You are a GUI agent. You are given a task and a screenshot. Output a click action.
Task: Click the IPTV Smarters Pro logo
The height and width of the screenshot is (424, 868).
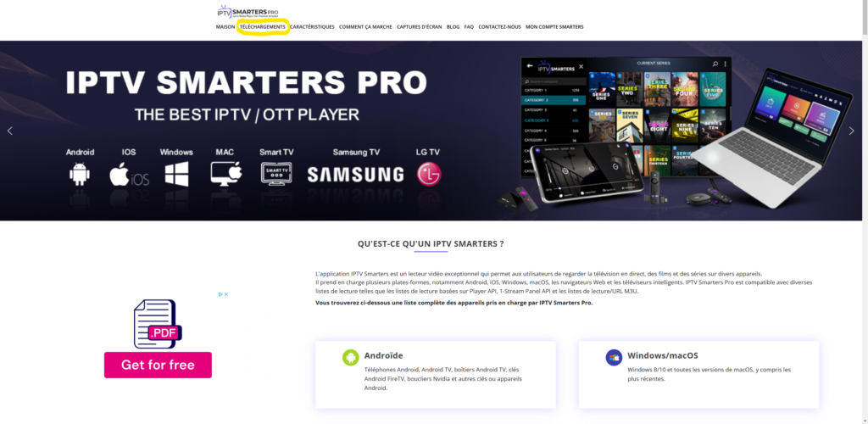pos(248,12)
